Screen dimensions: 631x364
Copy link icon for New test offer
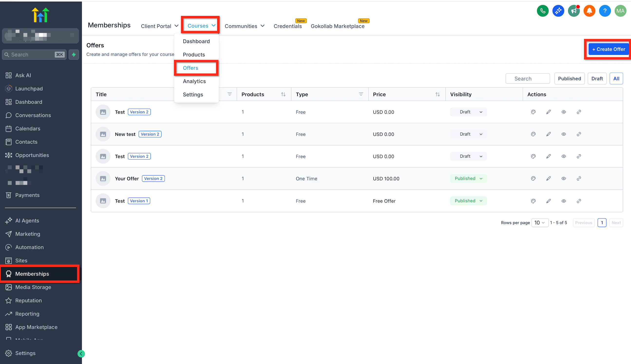click(x=579, y=134)
